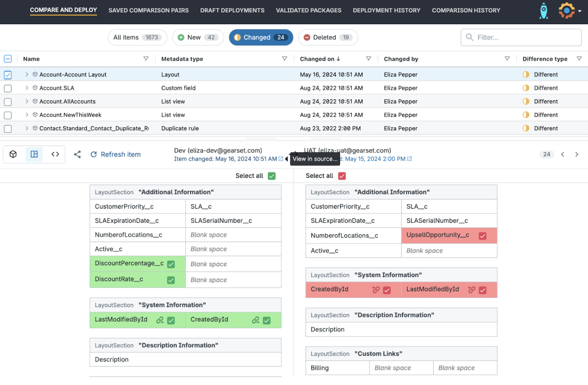Viewport: 588px width, 385px height.
Task: Check the Account.SLA row checkbox
Action: pos(8,88)
